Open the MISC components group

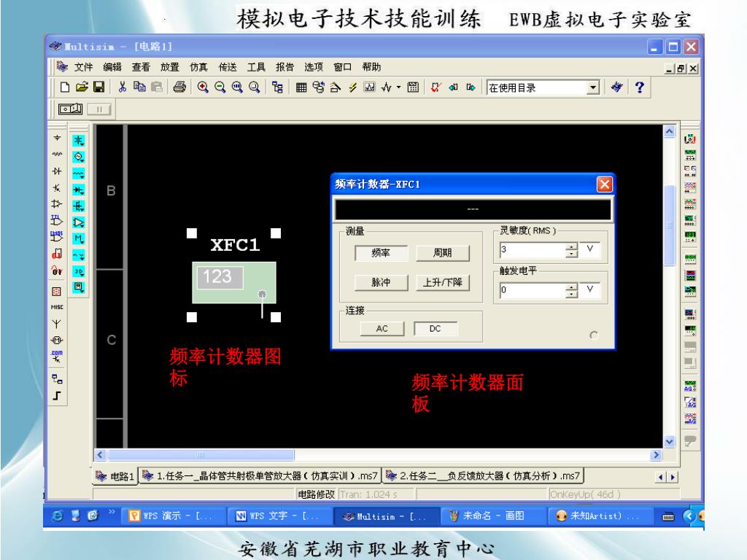[x=57, y=307]
